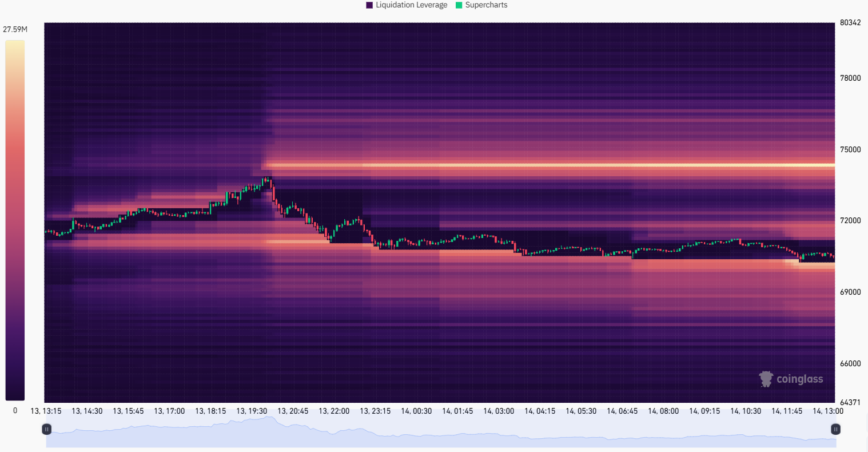
Task: Click the 66000 price axis label
Action: click(x=850, y=364)
